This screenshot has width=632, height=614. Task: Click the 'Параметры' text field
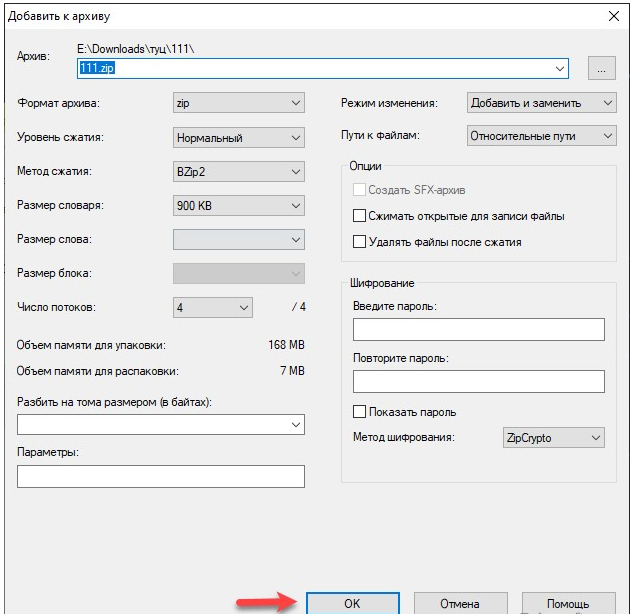pos(160,477)
